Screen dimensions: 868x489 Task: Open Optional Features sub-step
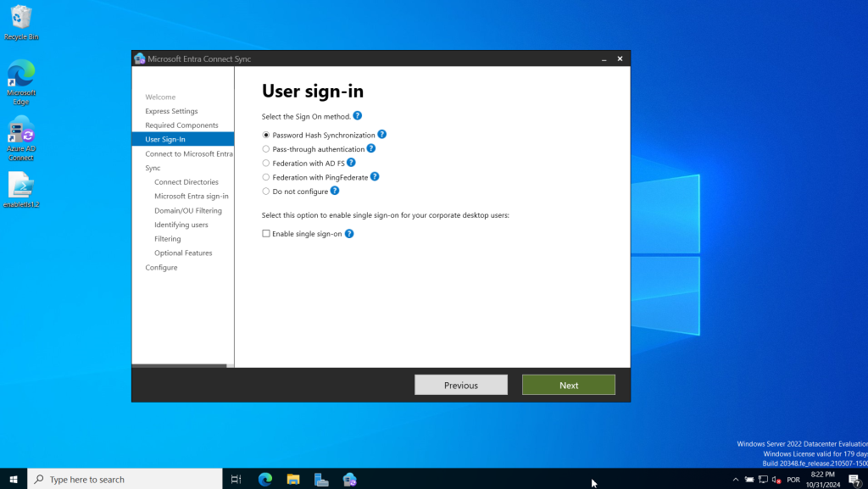[x=183, y=253]
